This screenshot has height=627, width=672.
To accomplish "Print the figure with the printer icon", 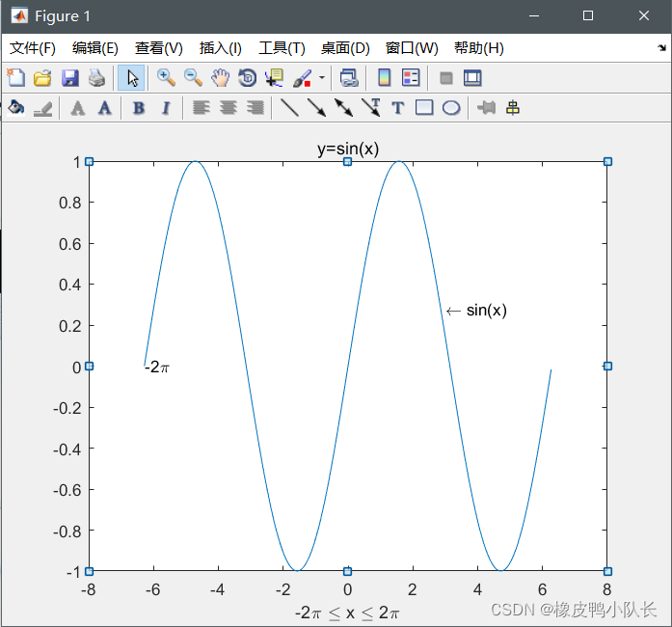I will 96,78.
